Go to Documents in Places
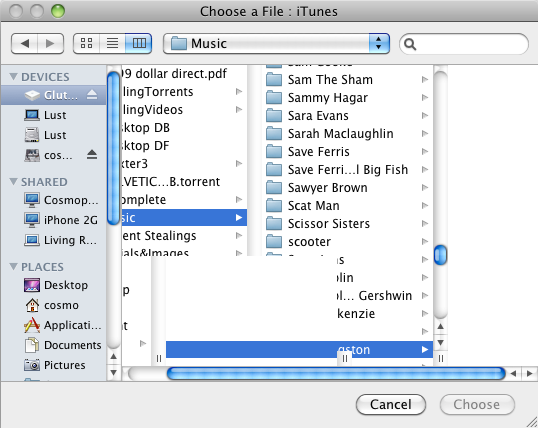Viewport: 538px width, 428px height. pos(54,345)
